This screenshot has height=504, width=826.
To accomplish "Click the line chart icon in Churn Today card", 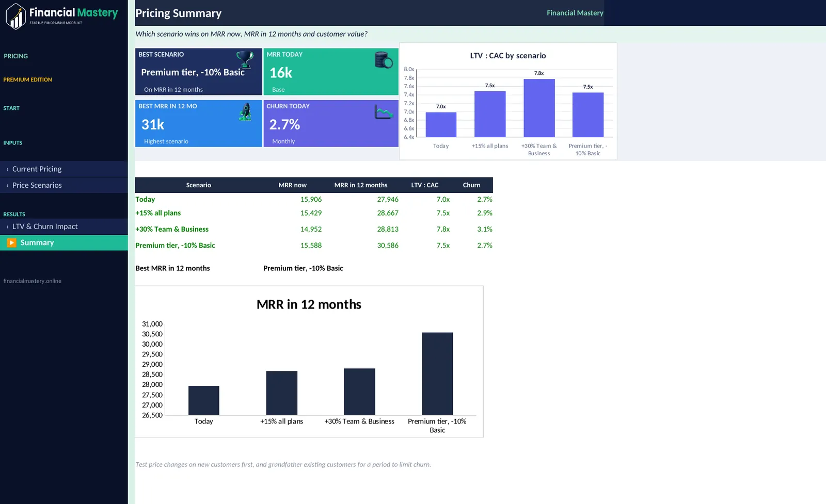I will [384, 112].
